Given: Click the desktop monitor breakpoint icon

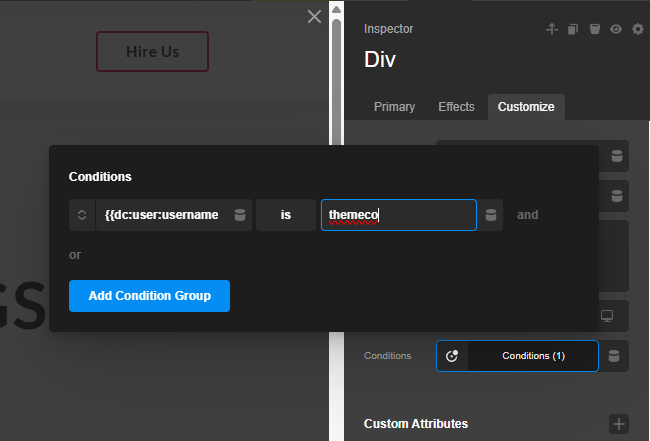Looking at the screenshot, I should (x=607, y=316).
